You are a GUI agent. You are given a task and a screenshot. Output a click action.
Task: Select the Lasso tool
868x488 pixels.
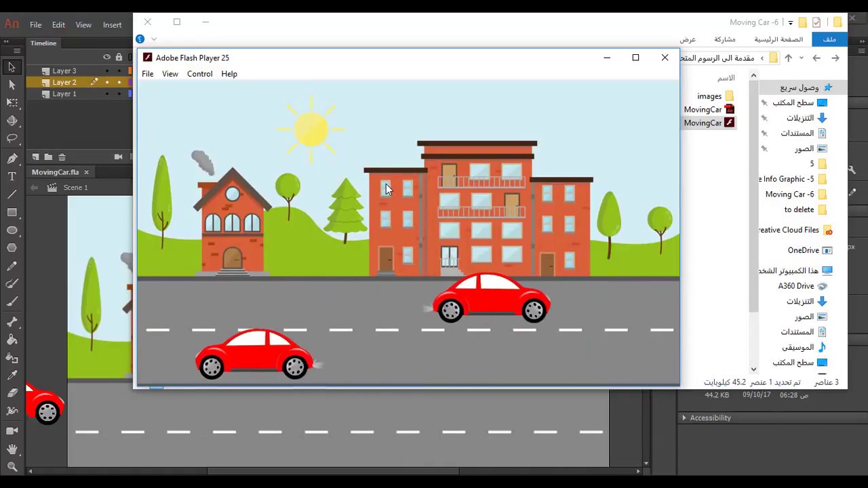click(12, 138)
